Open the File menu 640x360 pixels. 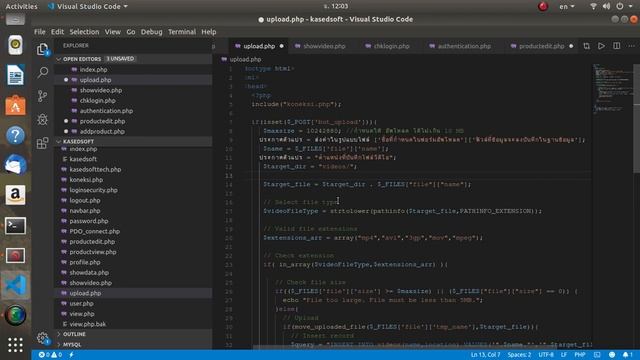(x=40, y=32)
